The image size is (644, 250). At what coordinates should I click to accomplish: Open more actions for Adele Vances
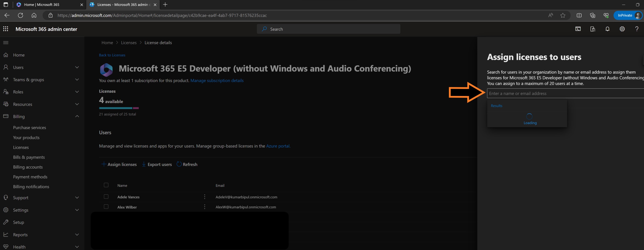[x=205, y=197]
